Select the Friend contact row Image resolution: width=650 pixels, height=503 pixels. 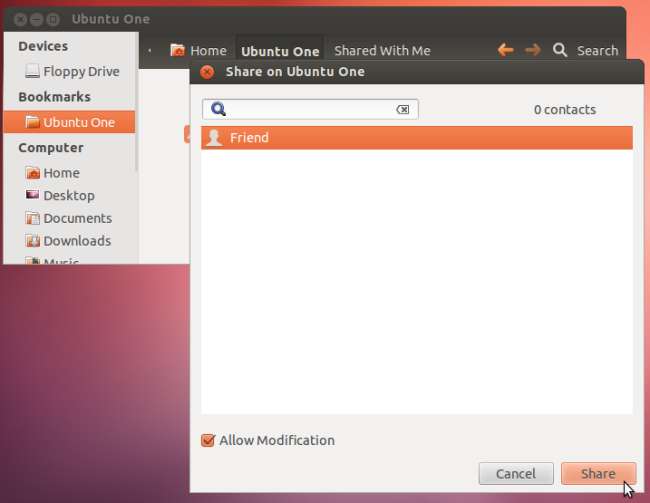pos(417,138)
